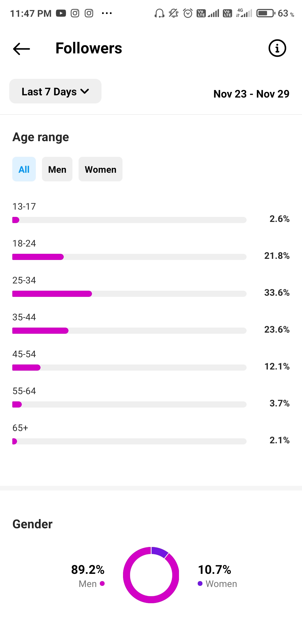
Task: Tap the three-dot notification overflow
Action: [x=107, y=13]
